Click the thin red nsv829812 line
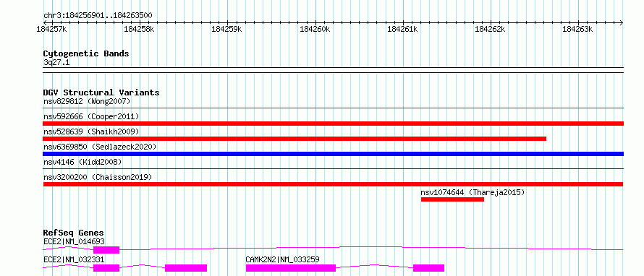Screen dimensions: 644x276 (x=333, y=108)
